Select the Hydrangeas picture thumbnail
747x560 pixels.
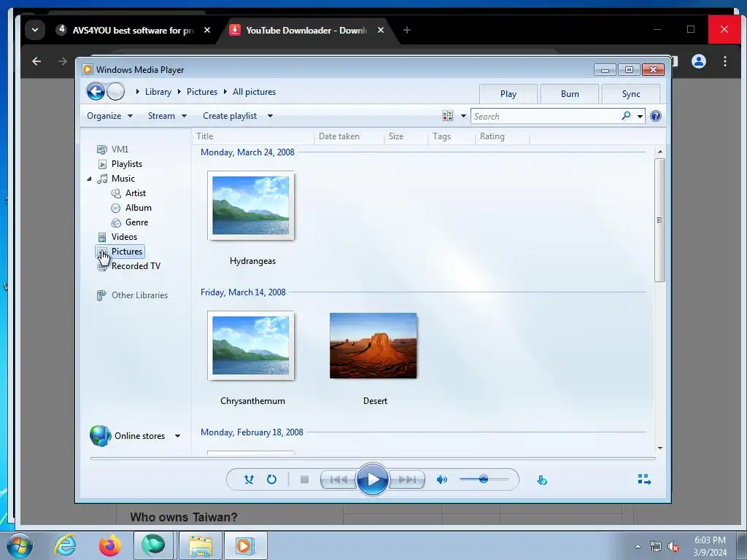tap(251, 205)
